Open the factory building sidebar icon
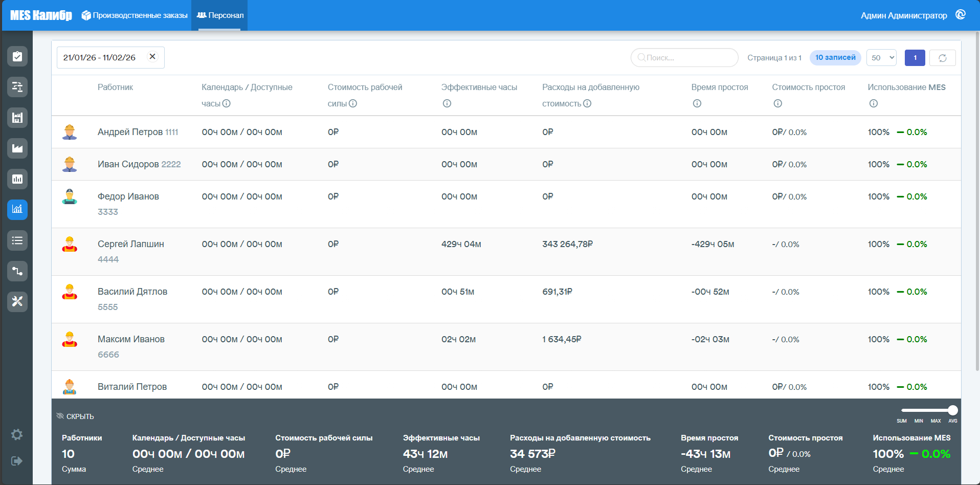 pos(17,118)
